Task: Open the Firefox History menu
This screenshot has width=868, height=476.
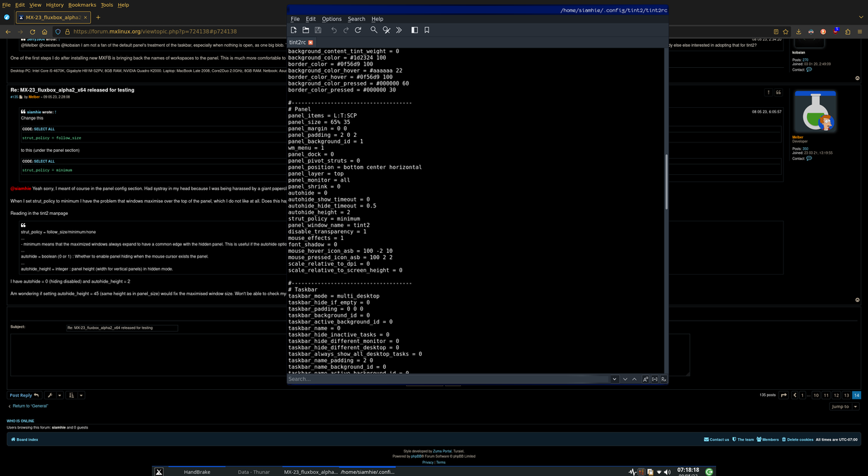Action: [x=55, y=5]
